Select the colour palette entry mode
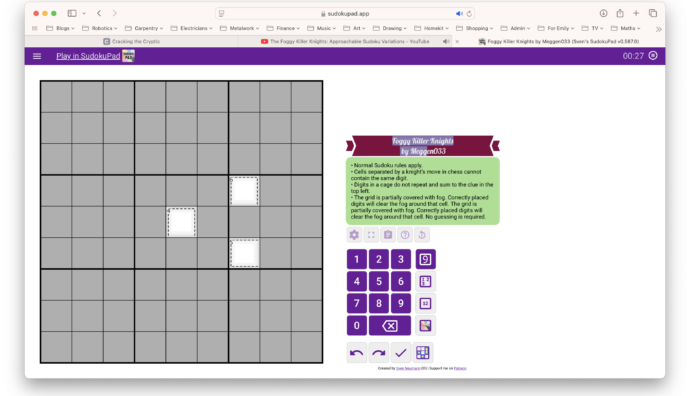This screenshot has width=690, height=396. [x=425, y=326]
